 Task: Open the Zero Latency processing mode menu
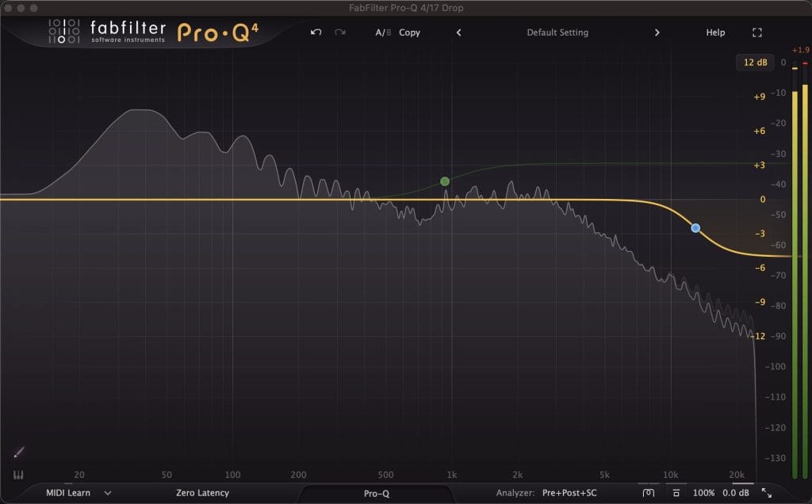tap(202, 493)
